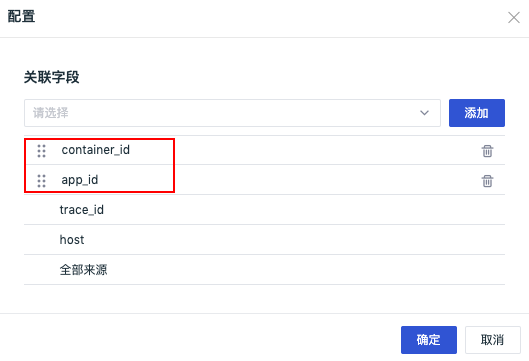The width and height of the screenshot is (529, 361).
Task: Select the container_id row
Action: coord(264,150)
